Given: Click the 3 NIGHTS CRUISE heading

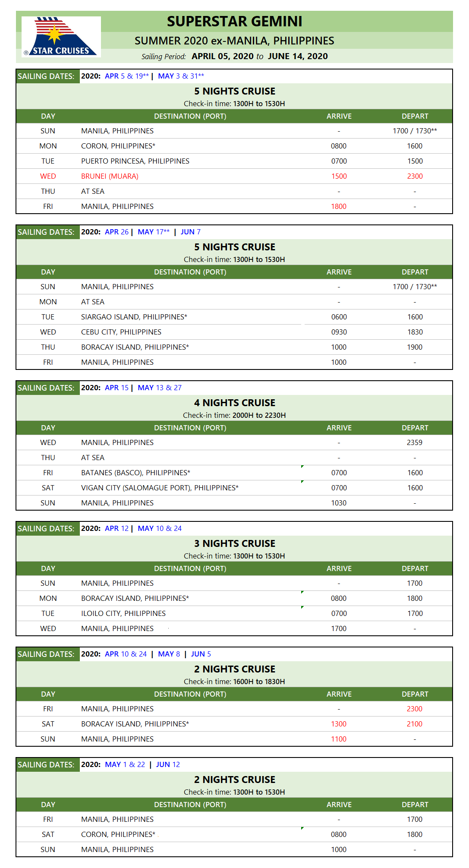Looking at the screenshot, I should (234, 543).
